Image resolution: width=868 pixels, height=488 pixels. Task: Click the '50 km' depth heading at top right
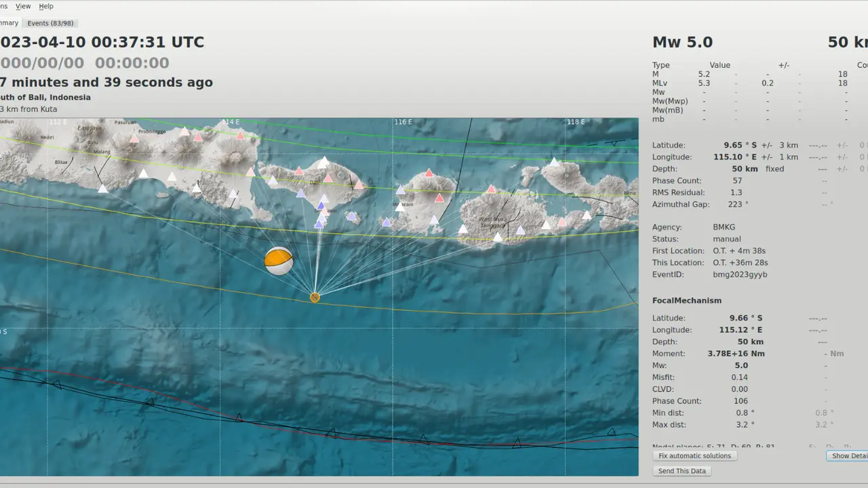(x=848, y=42)
